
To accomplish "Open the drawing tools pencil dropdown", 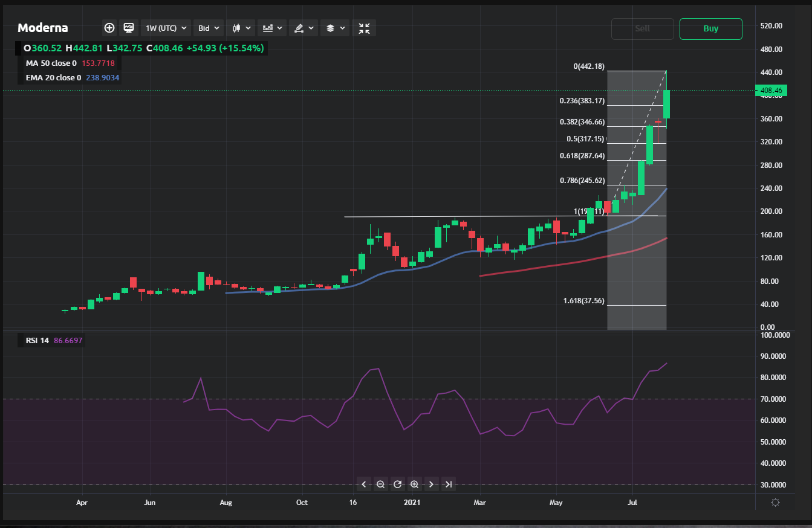I will pyautogui.click(x=304, y=28).
